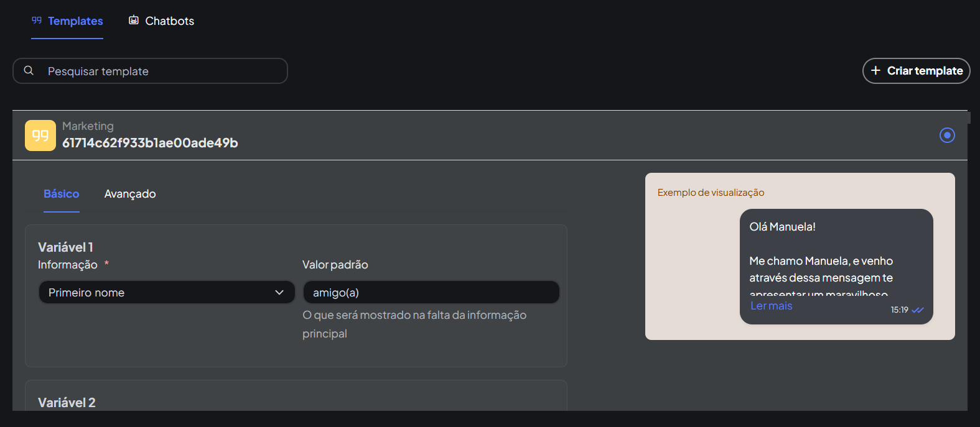
Task: Click the magnifying glass search icon
Action: coord(29,71)
